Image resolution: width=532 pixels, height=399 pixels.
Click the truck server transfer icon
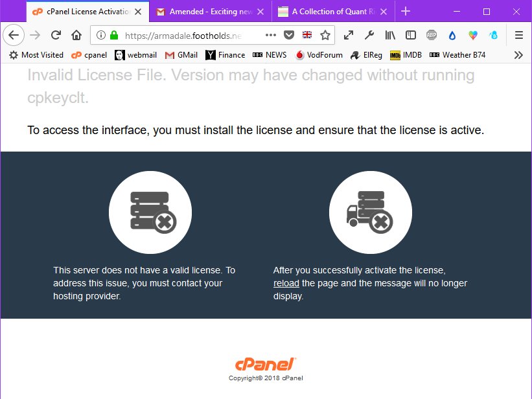[371, 212]
